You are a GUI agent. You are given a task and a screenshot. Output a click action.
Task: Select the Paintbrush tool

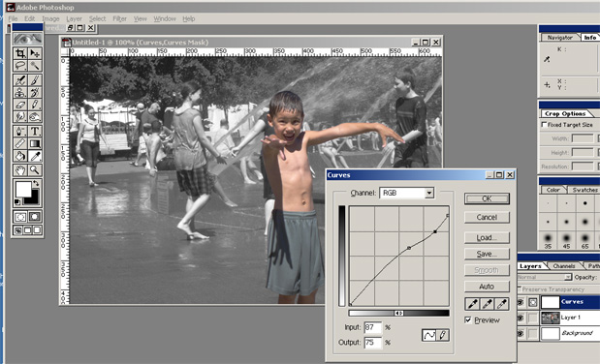point(35,80)
